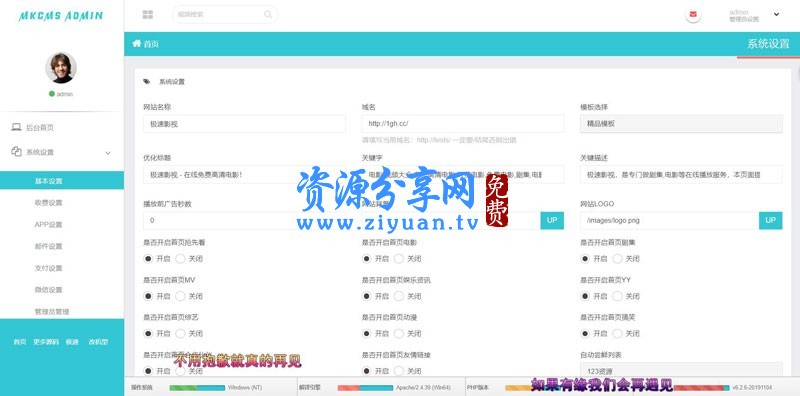Click the 网站LOGO path field /images/logo.png
Image resolution: width=800 pixels, height=396 pixels.
669,220
